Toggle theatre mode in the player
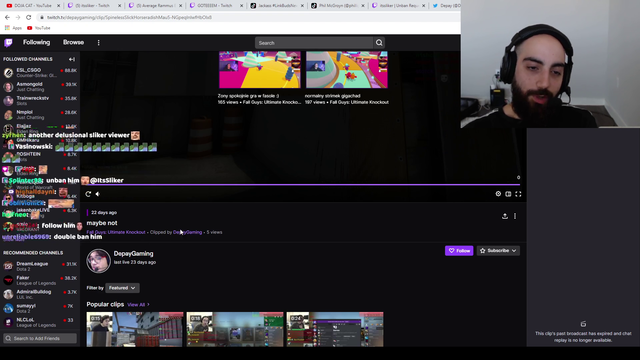 [x=508, y=194]
